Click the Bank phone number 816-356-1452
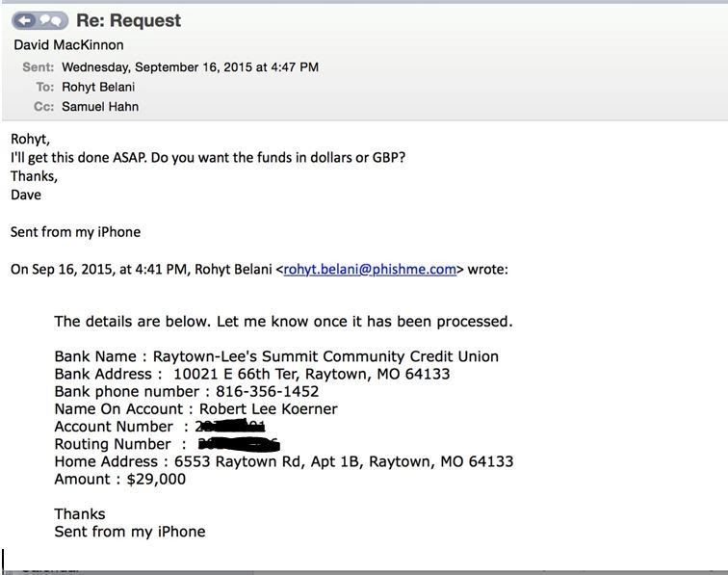Viewport: 728px width, 575px height. tap(268, 391)
